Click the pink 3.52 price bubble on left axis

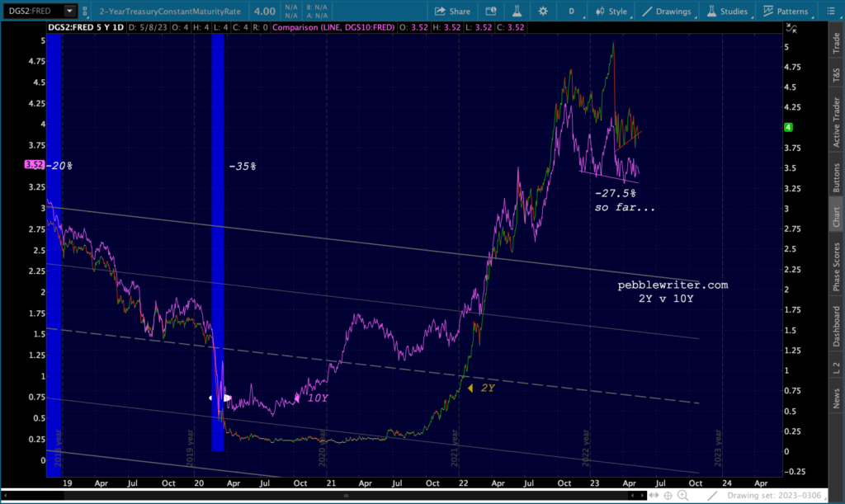coord(34,165)
